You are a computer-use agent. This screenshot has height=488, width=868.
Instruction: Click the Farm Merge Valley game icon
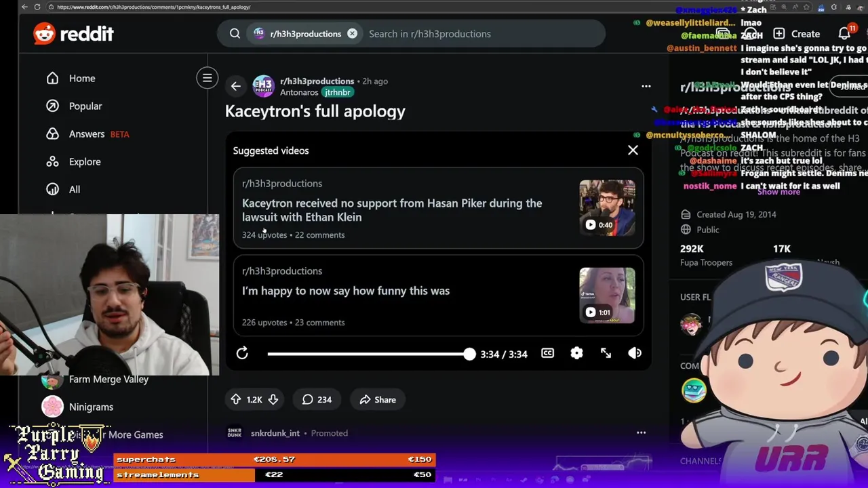coord(52,380)
